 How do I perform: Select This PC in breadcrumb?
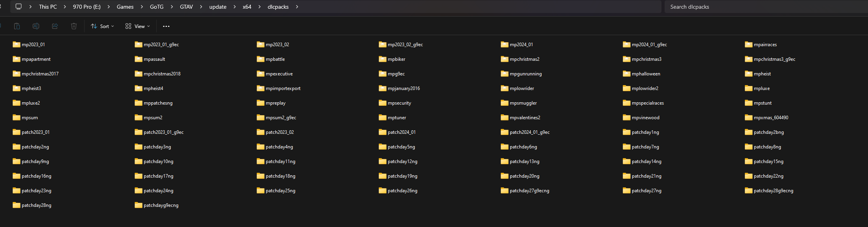(48, 7)
